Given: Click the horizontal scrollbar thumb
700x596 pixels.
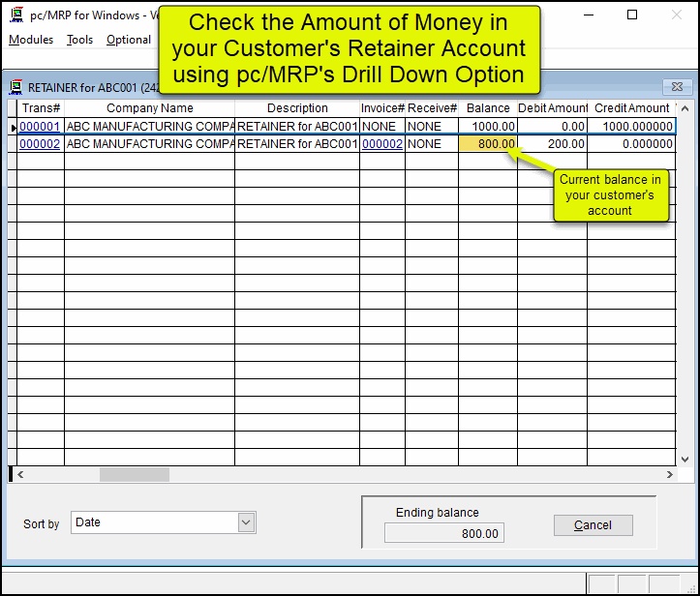Looking at the screenshot, I should (135, 474).
